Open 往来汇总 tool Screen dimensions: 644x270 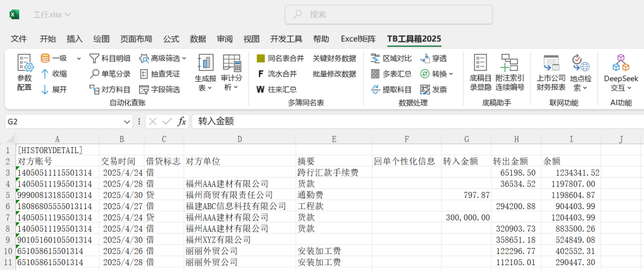coord(277,89)
